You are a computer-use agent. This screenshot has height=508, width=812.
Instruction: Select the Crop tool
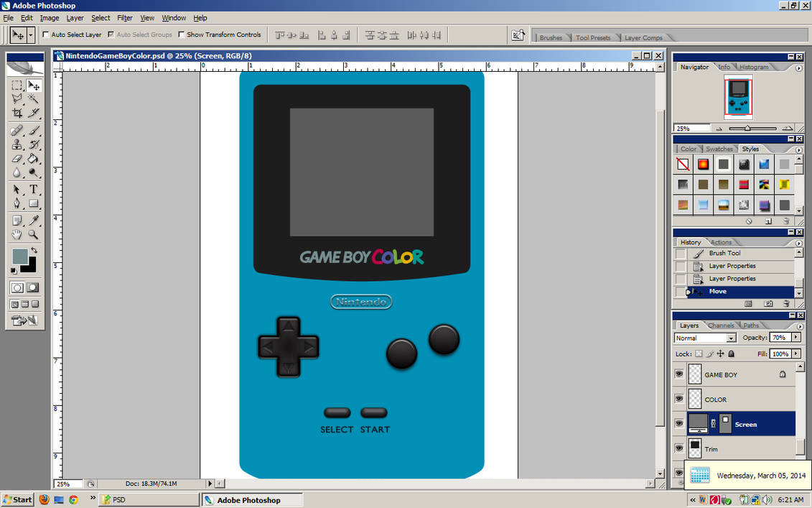(x=17, y=112)
